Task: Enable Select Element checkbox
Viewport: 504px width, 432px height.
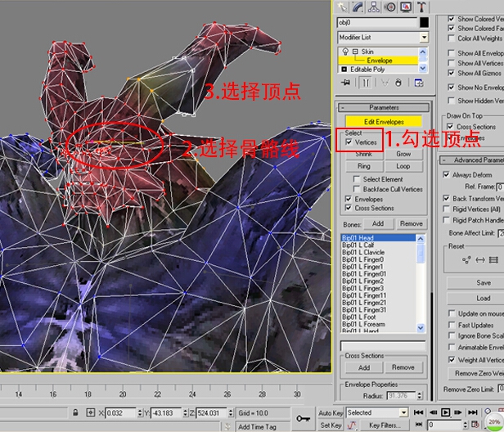Action: pos(357,178)
